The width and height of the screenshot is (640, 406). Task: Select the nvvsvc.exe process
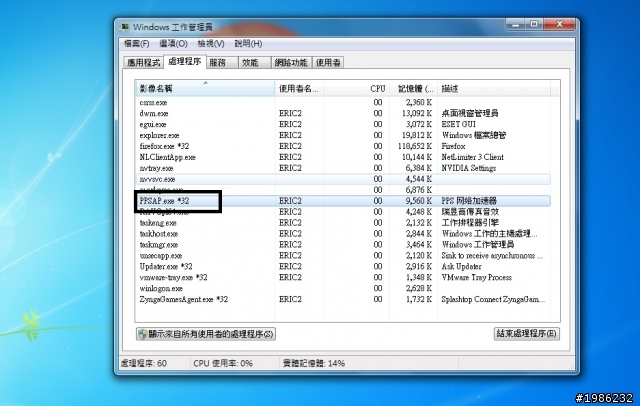pyautogui.click(x=343, y=179)
